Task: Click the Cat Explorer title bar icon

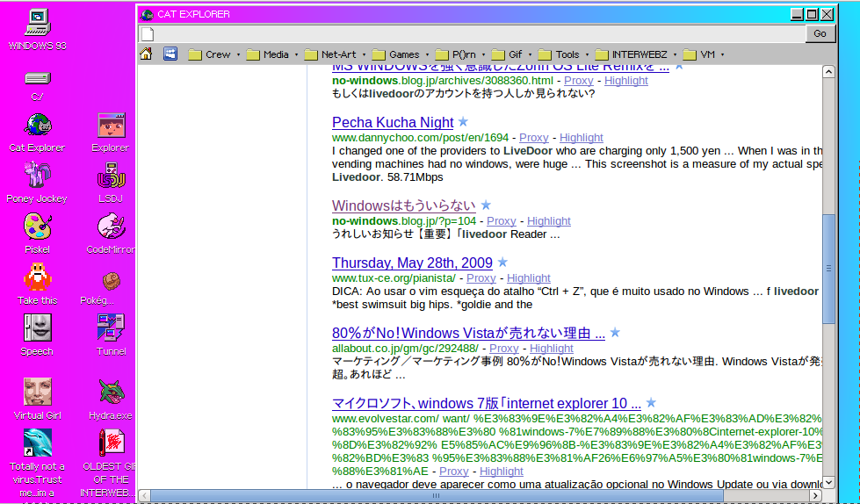Action: click(x=147, y=14)
